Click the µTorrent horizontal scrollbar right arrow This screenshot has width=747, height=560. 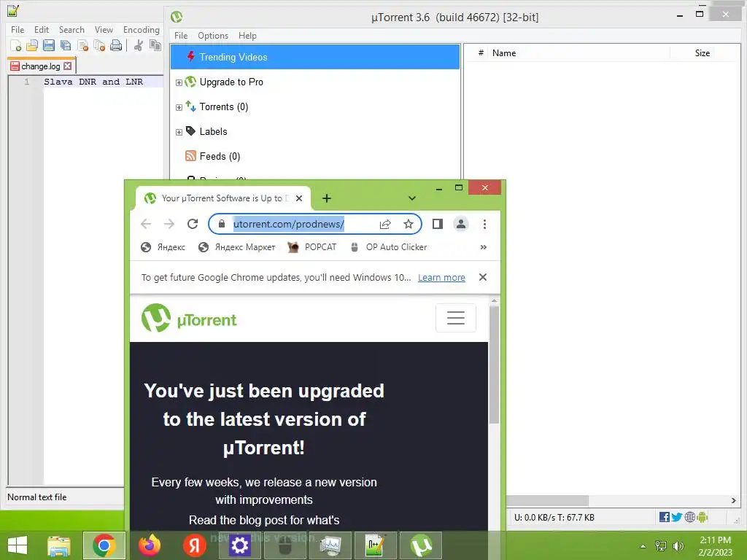(x=734, y=500)
